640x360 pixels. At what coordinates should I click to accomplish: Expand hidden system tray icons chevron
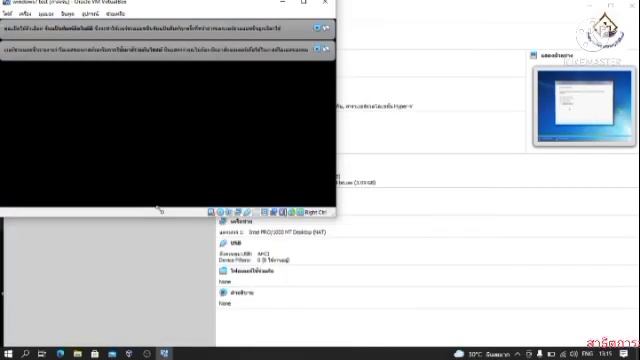pos(517,354)
